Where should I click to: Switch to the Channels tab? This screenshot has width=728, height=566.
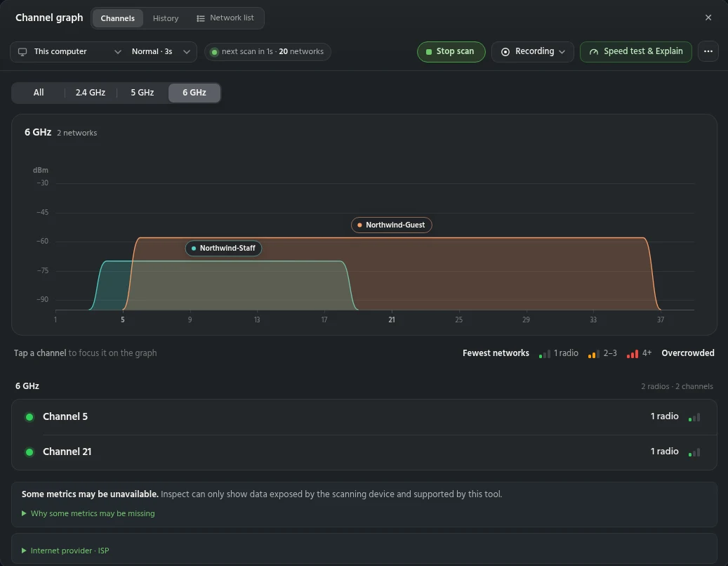point(117,18)
